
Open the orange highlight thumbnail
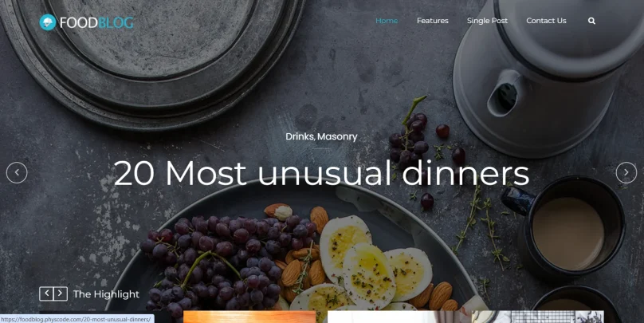249,317
